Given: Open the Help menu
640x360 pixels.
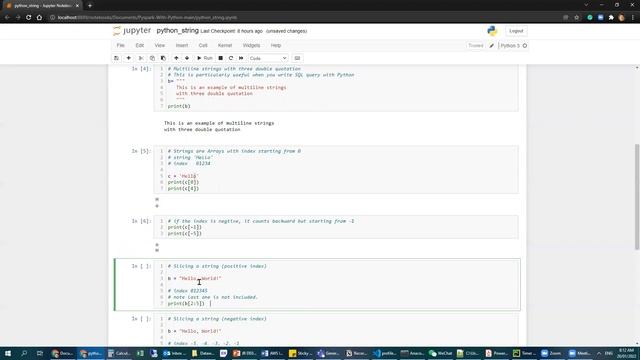Looking at the screenshot, I should 276,45.
